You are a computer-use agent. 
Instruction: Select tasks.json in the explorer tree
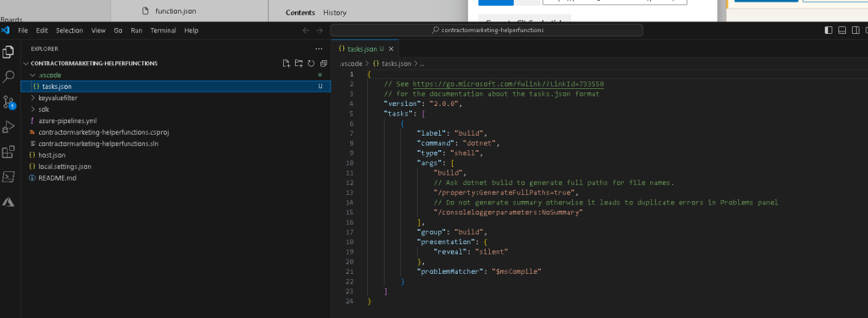(x=175, y=86)
